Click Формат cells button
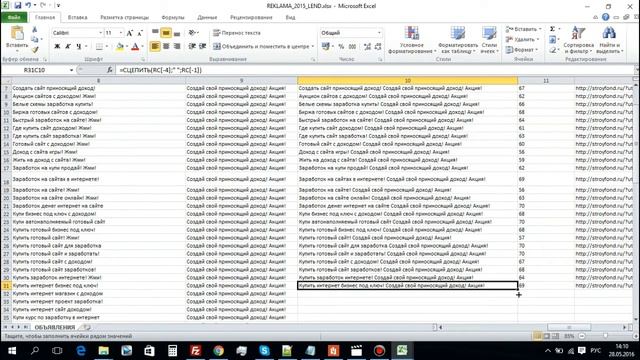Viewport: 640px width, 360px height. pos(521,50)
